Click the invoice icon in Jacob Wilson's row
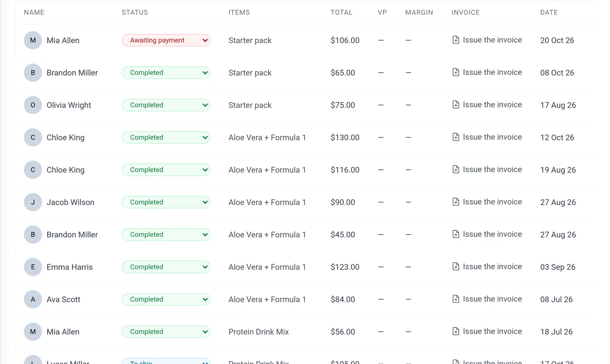Image resolution: width=610 pixels, height=364 pixels. (x=456, y=202)
